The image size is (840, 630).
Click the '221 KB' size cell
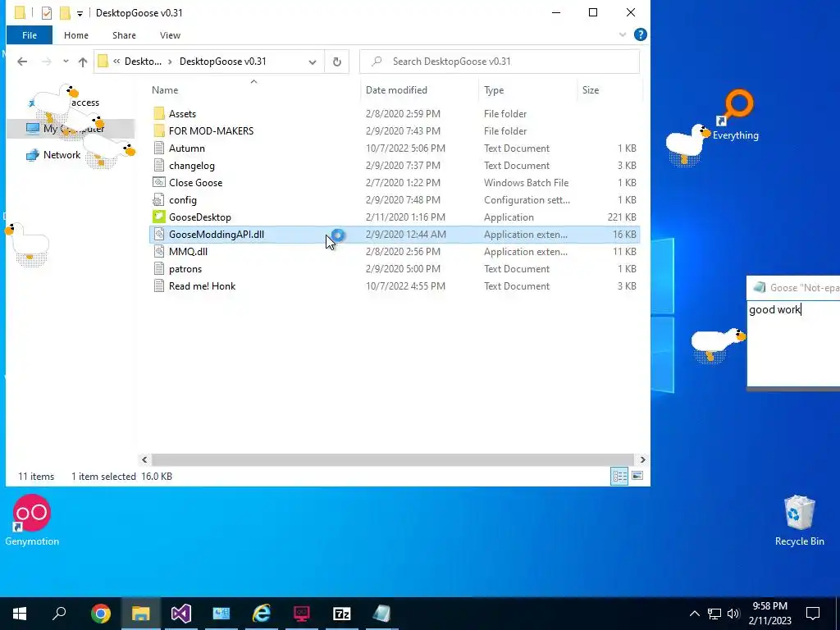point(622,217)
